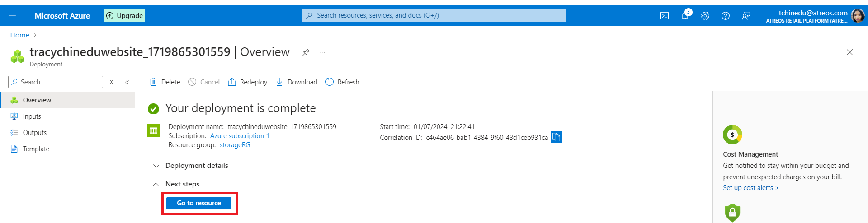Image resolution: width=868 pixels, height=223 pixels.
Task: Click the Go to resource button
Action: tap(199, 203)
